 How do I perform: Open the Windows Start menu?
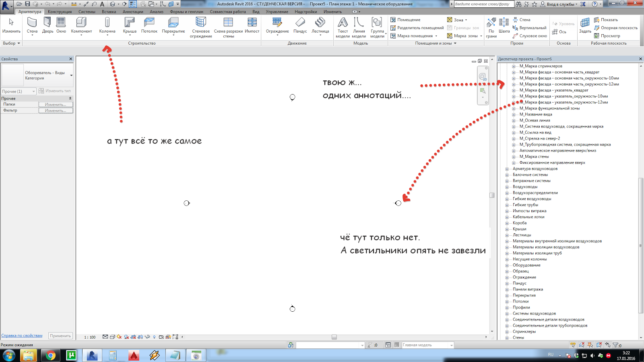tap(9, 356)
